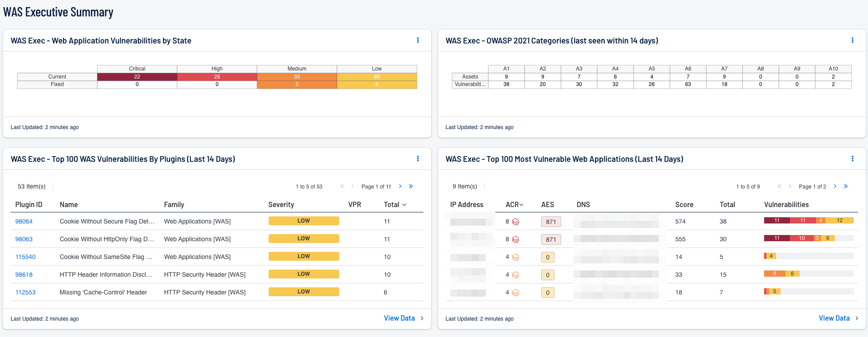Viewport: 868px width, 337px height.
Task: Click AES badge 871 in Score 555 row
Action: [551, 239]
